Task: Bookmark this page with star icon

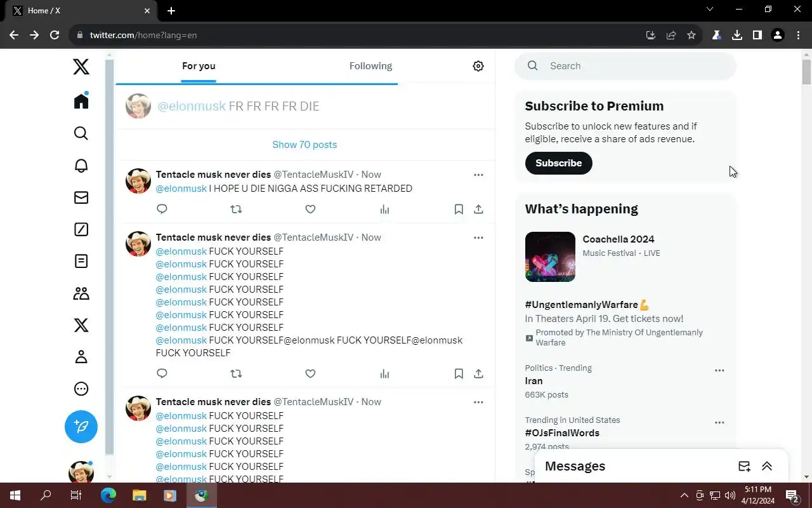Action: 691,35
